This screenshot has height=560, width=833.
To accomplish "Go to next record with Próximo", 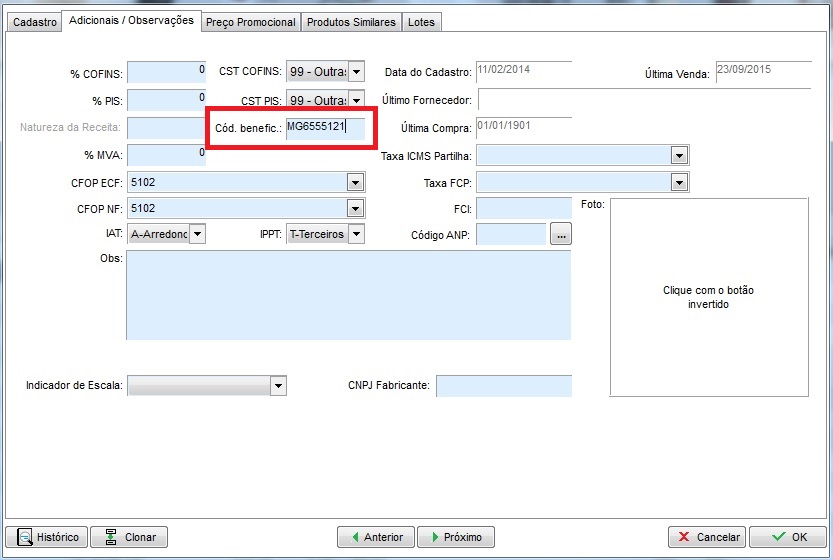I will pyautogui.click(x=455, y=537).
